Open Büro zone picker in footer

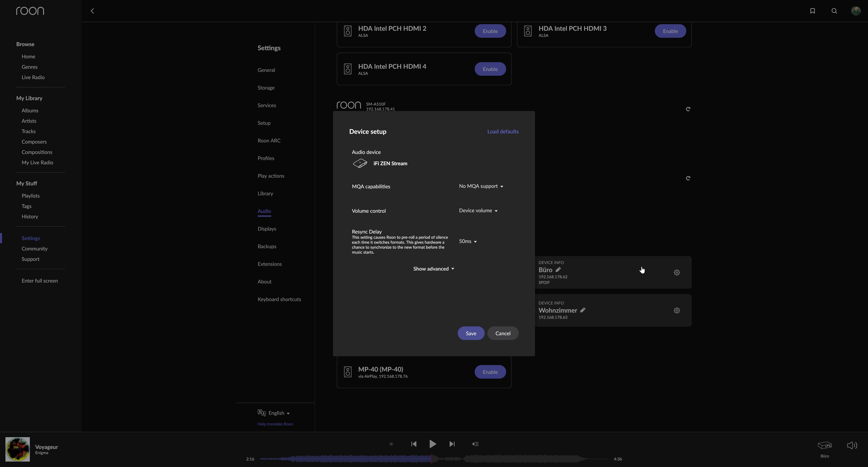click(x=825, y=449)
